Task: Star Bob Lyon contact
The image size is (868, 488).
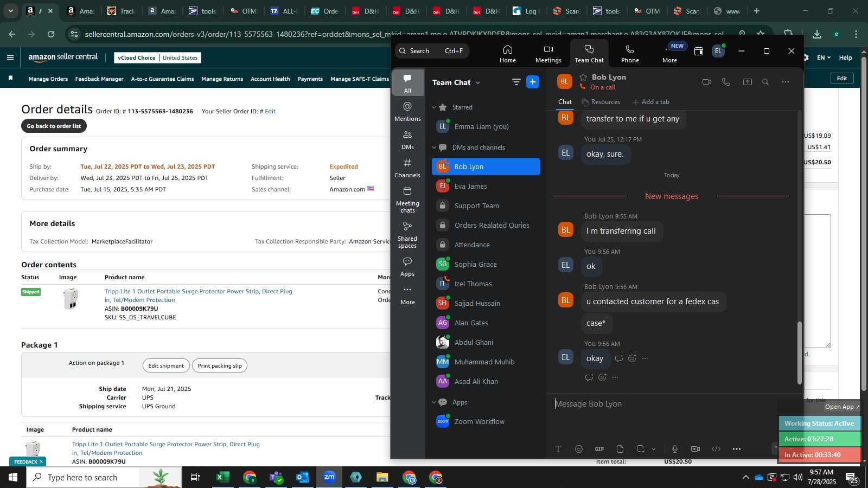Action: (583, 77)
